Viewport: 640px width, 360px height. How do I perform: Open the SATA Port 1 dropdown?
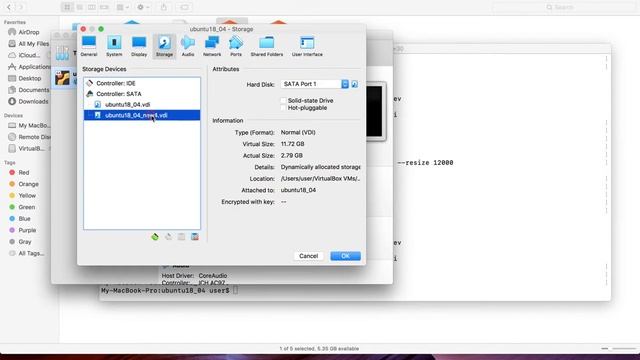(x=314, y=84)
